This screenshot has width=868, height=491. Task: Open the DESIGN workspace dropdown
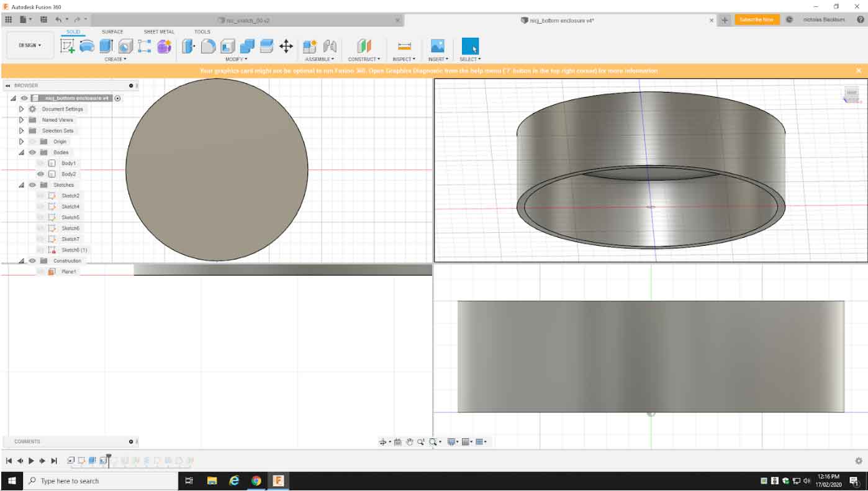tap(30, 45)
